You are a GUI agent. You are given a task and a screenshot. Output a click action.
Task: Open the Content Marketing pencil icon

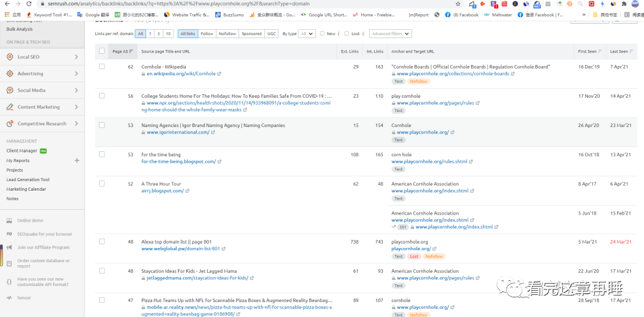click(x=10, y=107)
